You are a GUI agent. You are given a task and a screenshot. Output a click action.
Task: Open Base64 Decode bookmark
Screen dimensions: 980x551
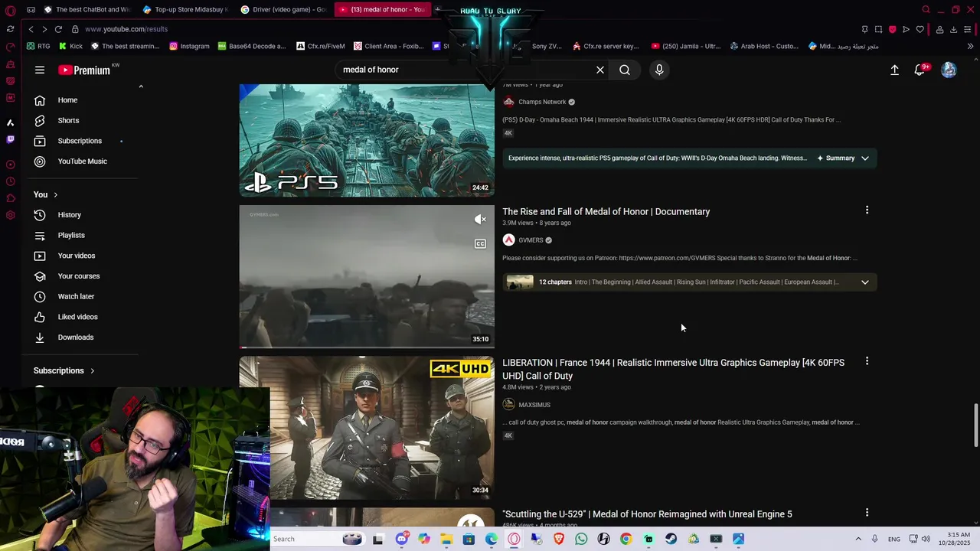(251, 46)
